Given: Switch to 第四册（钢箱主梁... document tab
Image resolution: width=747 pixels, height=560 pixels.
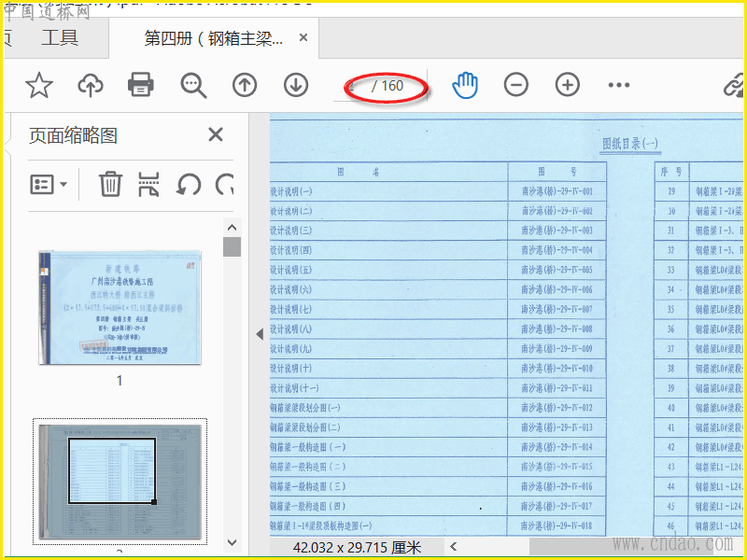Looking at the screenshot, I should point(214,38).
